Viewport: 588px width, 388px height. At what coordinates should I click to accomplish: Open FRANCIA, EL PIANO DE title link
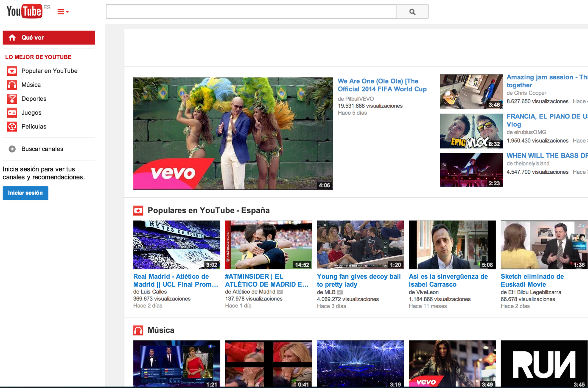coord(547,120)
